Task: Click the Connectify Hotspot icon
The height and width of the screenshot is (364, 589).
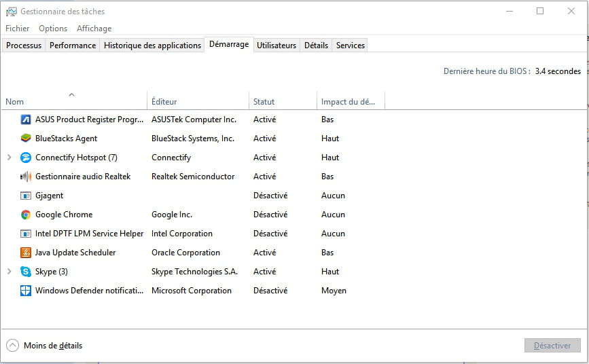Action: tap(26, 158)
